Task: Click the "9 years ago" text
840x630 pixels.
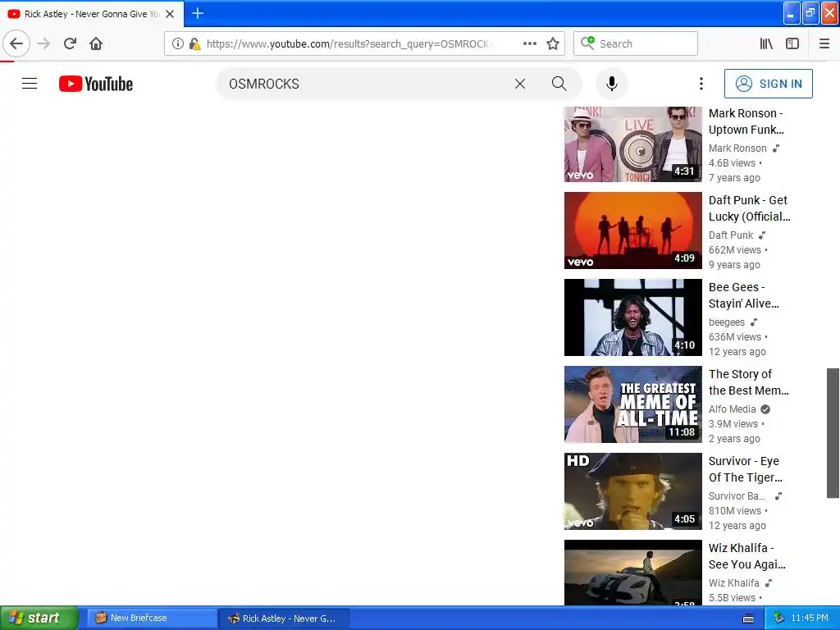Action: (734, 265)
